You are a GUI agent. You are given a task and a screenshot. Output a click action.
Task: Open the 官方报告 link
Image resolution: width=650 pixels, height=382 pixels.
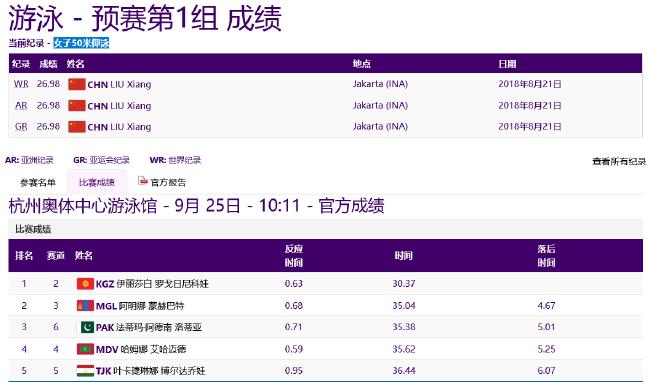click(168, 182)
